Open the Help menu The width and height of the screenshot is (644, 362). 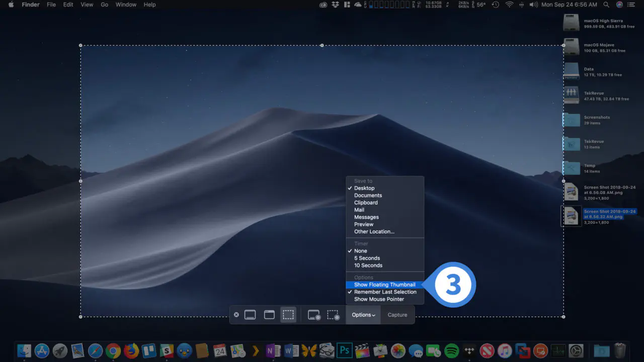[149, 5]
